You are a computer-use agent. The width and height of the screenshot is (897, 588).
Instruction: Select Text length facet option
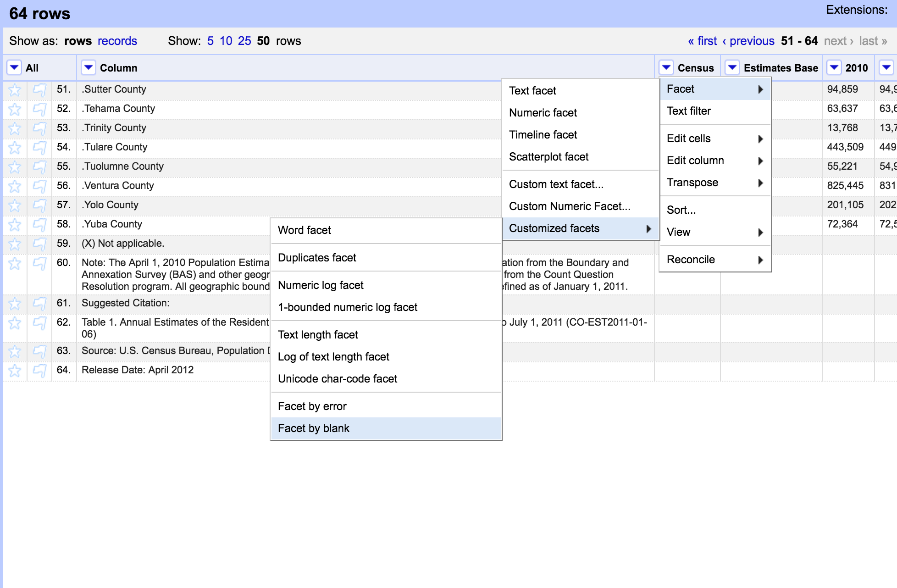tap(318, 335)
